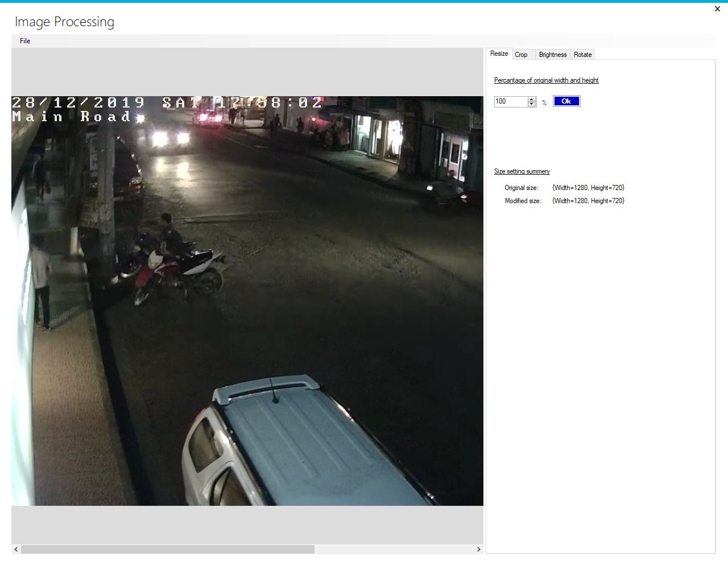This screenshot has width=728, height=565.
Task: Click the 'Size setting summery' label
Action: click(522, 171)
